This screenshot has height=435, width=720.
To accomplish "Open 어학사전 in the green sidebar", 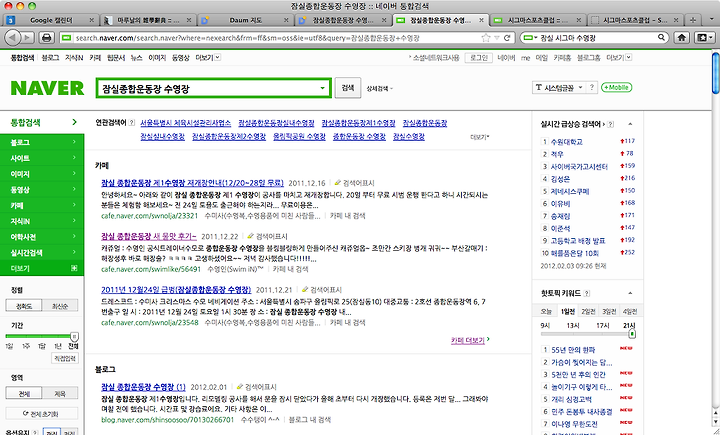I will pos(42,237).
